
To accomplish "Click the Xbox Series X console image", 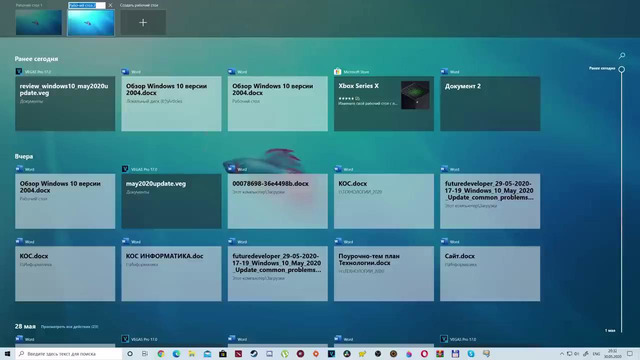I will (415, 95).
